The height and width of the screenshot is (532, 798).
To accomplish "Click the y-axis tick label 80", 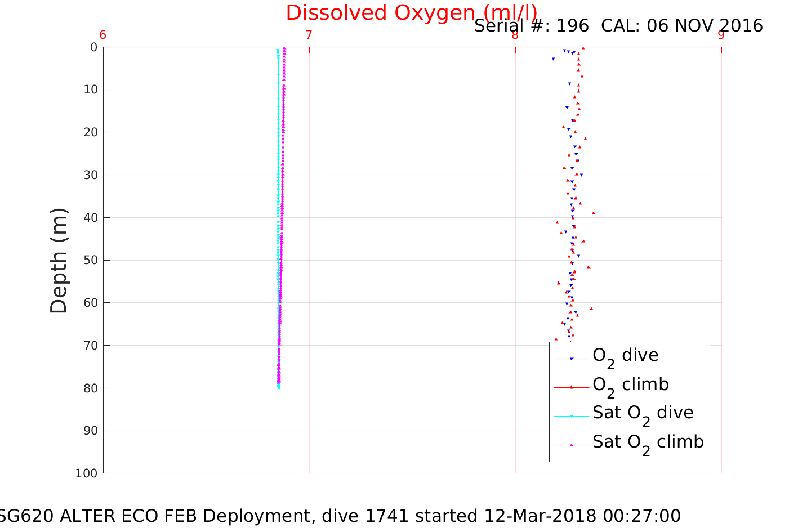I will [x=90, y=388].
